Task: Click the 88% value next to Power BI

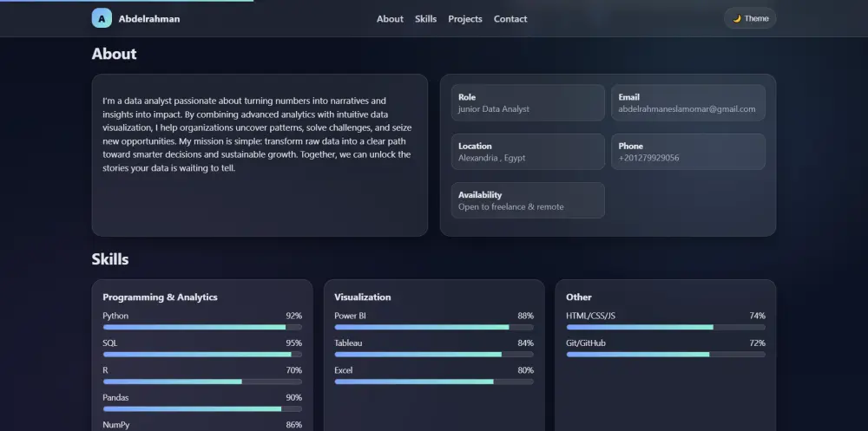Action: tap(525, 316)
